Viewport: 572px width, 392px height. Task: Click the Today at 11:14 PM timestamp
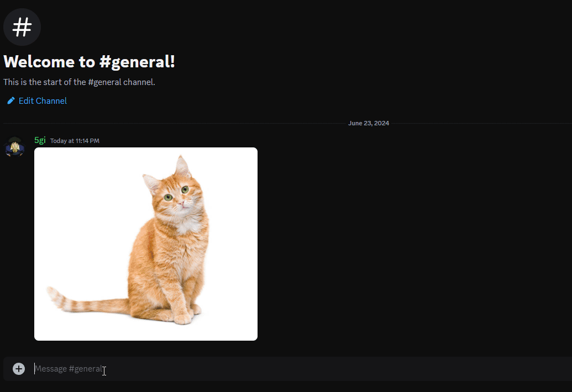75,141
